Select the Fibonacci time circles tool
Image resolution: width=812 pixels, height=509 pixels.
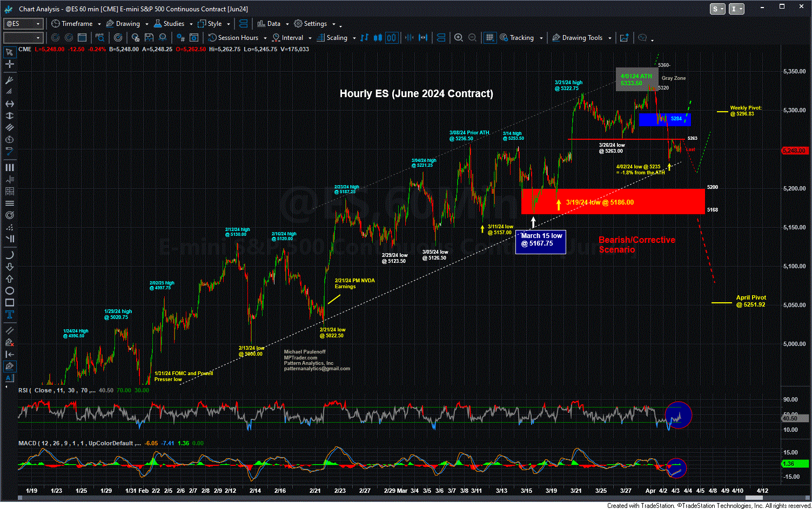pos(9,139)
